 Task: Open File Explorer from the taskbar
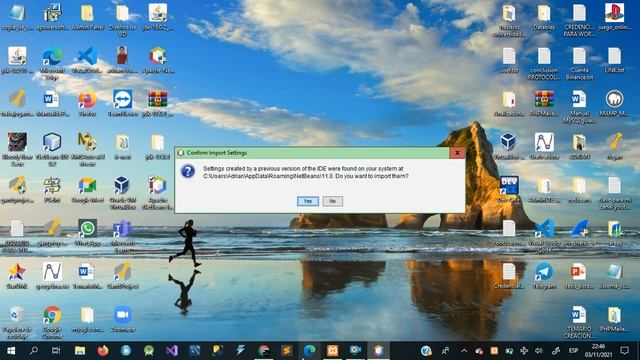point(80,351)
